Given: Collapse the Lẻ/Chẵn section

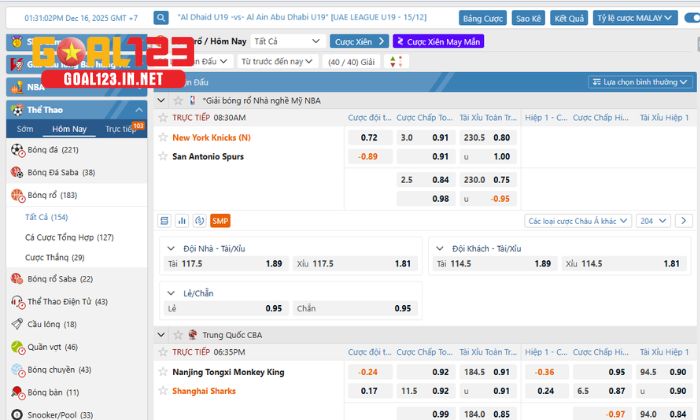Looking at the screenshot, I should [x=171, y=293].
